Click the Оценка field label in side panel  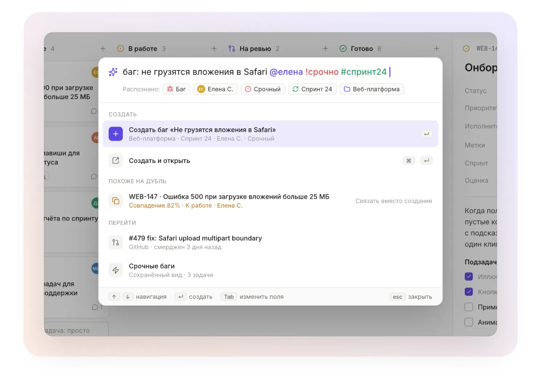[476, 180]
